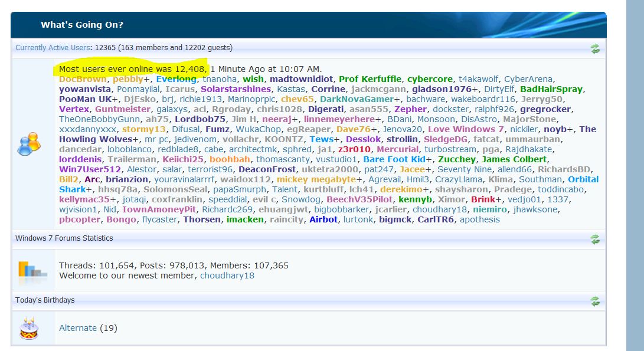Screen dimensions: 644x351
Task: Click the birthday cake icon
Action: [29, 329]
